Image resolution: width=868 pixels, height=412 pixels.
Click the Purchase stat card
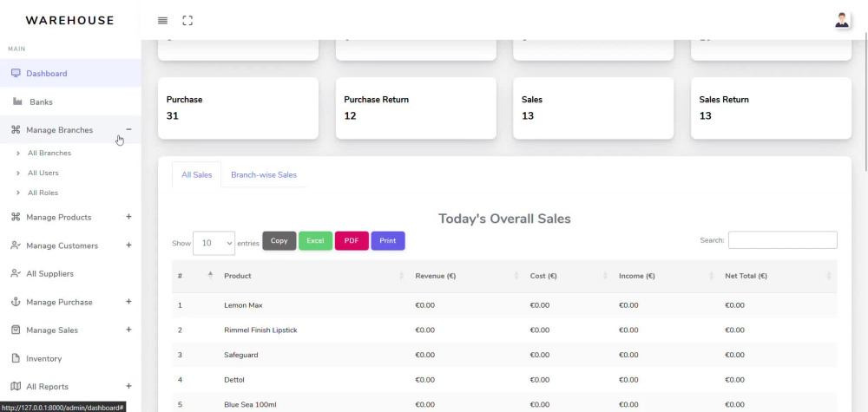click(x=238, y=108)
